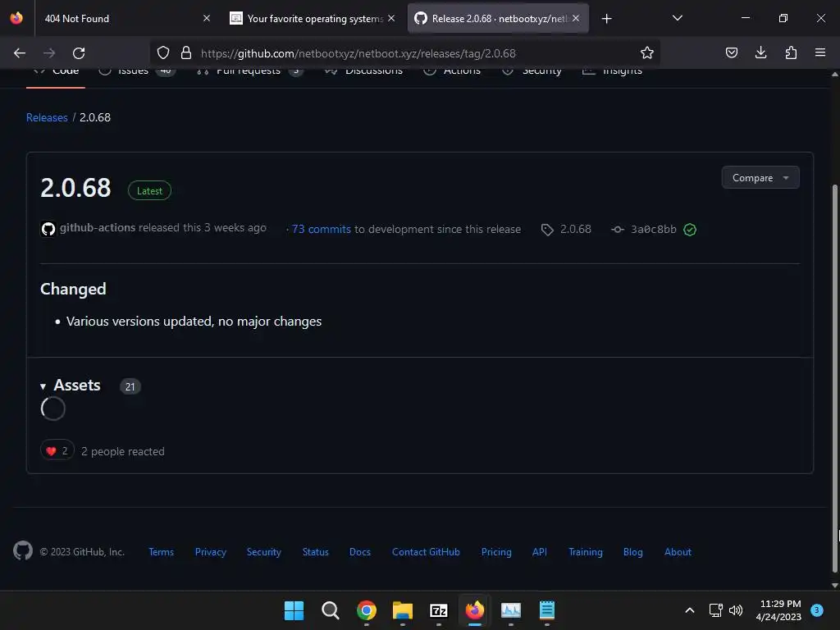840x630 pixels.
Task: Click the GitHub logo in footer
Action: pyautogui.click(x=23, y=550)
